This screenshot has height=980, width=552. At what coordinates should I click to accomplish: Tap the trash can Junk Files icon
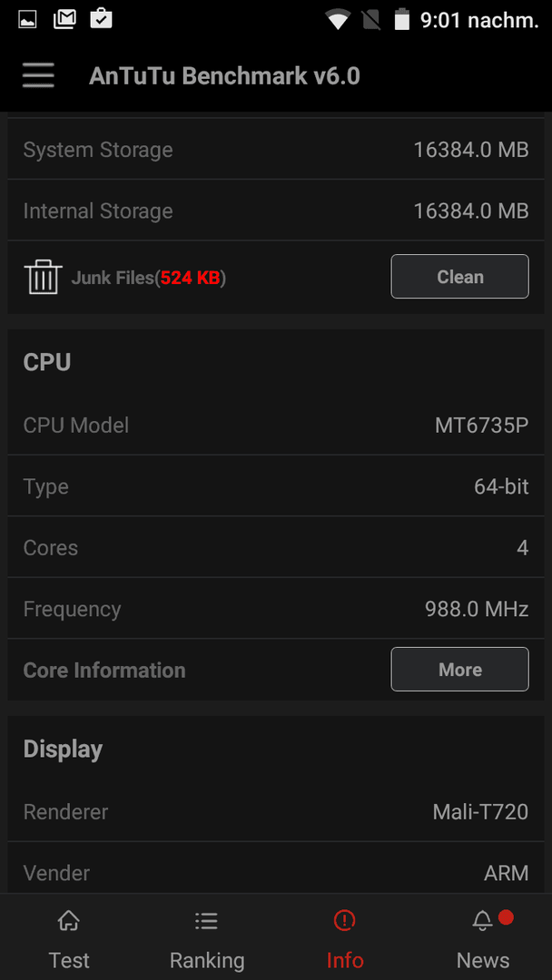coord(44,277)
